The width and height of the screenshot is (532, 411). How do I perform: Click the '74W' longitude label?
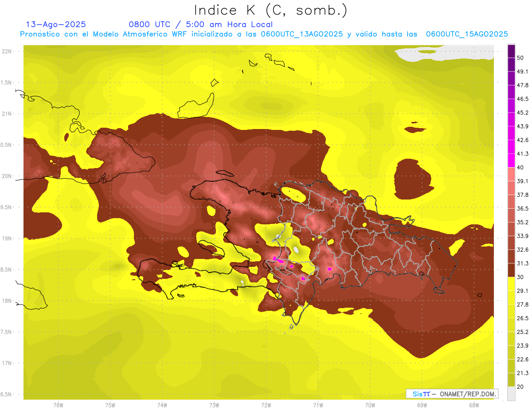tap(162, 405)
